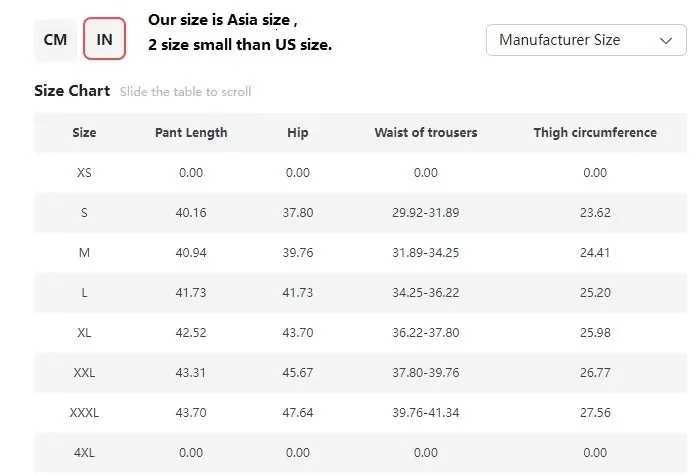Screen dimensions: 695x475
Task: Click the Size Chart heading
Action: pyautogui.click(x=72, y=91)
